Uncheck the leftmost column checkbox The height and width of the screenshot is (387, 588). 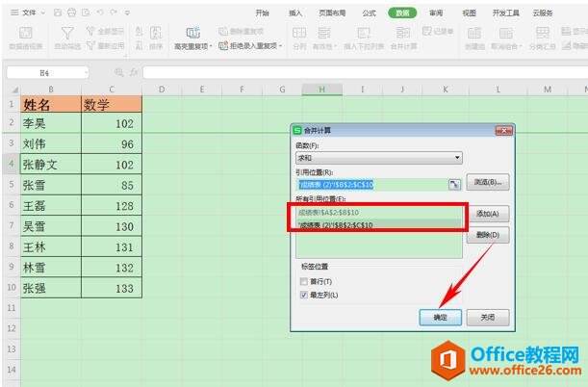[304, 295]
